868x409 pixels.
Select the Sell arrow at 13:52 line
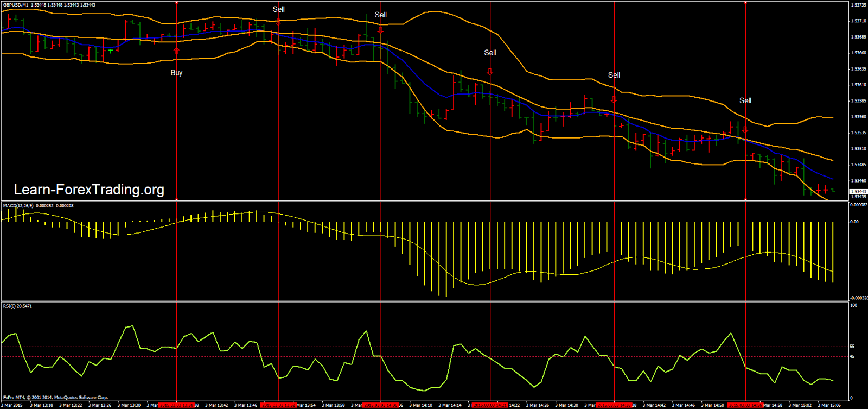point(278,22)
